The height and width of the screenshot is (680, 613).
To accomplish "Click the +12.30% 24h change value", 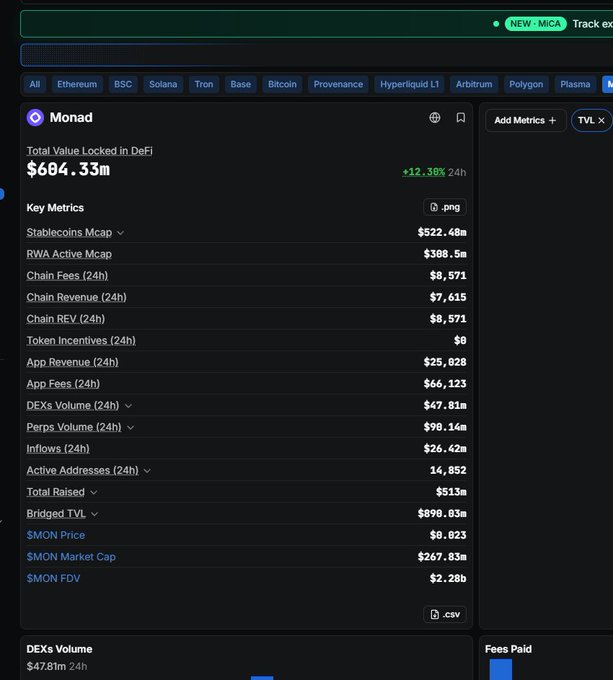I will click(x=424, y=172).
